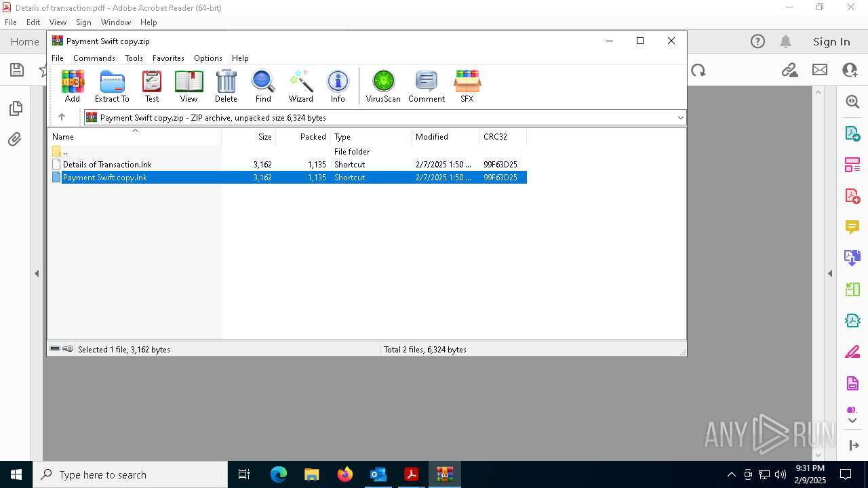The height and width of the screenshot is (488, 868).
Task: Click the Delete trash icon
Action: 226,86
